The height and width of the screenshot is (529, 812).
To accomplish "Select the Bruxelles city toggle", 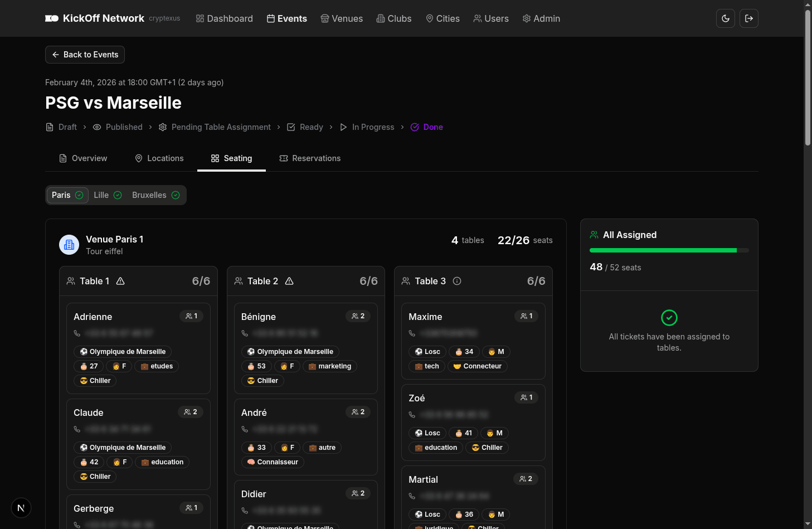I will tap(156, 195).
